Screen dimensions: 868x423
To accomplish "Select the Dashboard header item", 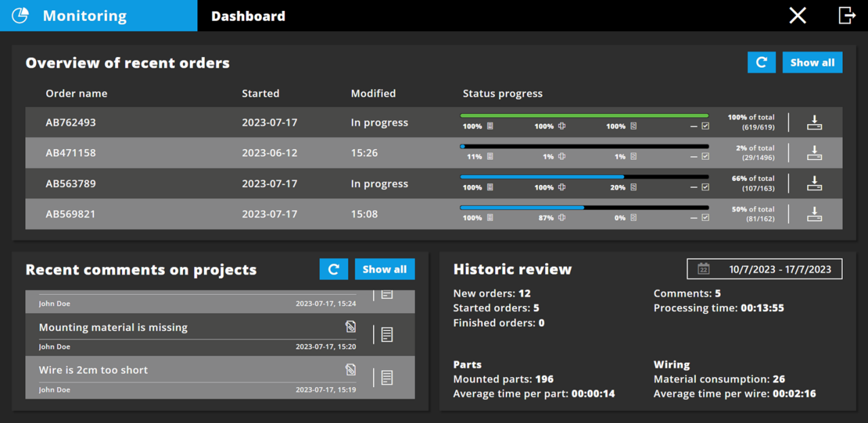I will tap(248, 16).
